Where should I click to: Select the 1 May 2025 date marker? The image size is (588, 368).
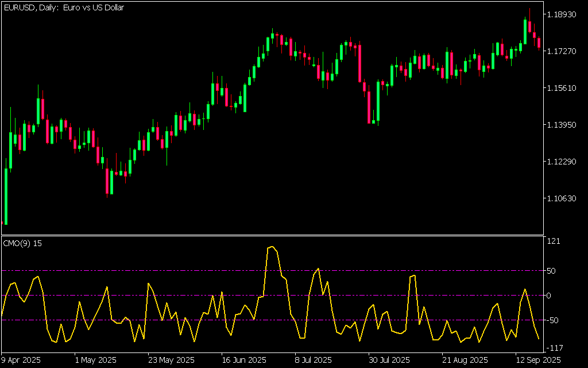[95, 360]
